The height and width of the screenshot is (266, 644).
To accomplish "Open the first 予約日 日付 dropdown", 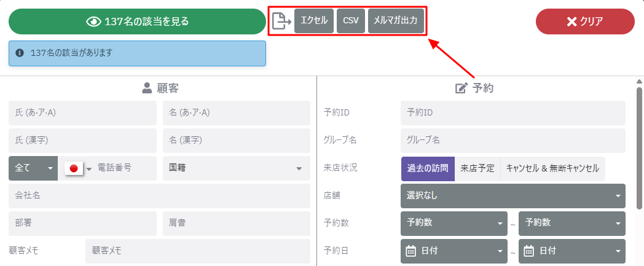I will click(454, 251).
